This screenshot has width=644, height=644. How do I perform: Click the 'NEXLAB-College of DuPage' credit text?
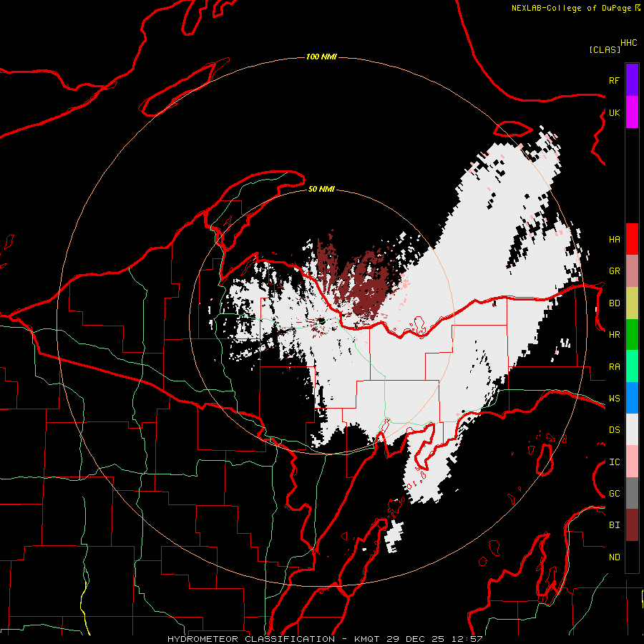[571, 8]
